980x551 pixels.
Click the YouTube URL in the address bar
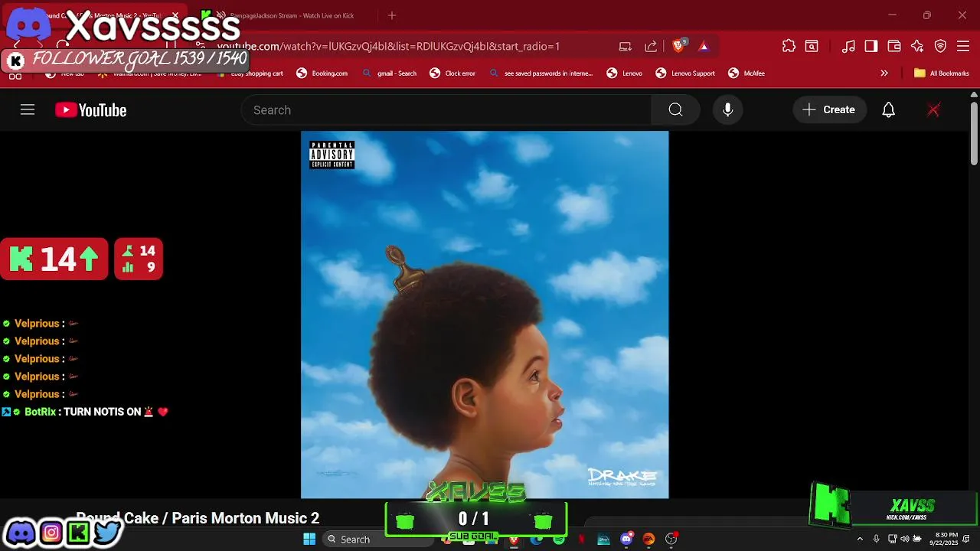point(389,46)
